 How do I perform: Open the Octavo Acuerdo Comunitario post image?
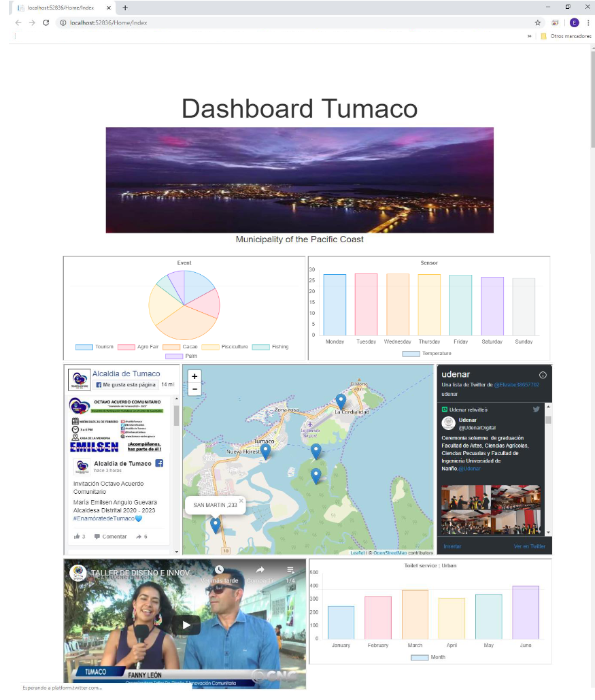118,425
